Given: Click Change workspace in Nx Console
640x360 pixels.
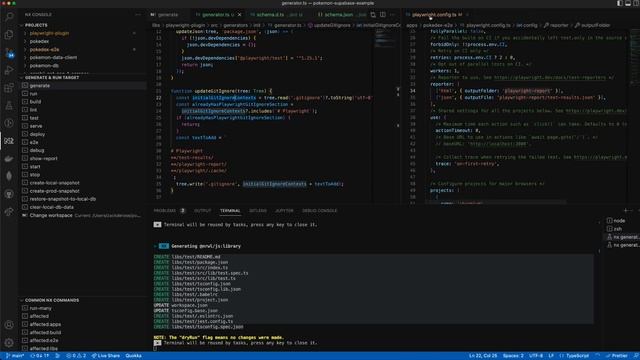Looking at the screenshot, I should point(51,216).
